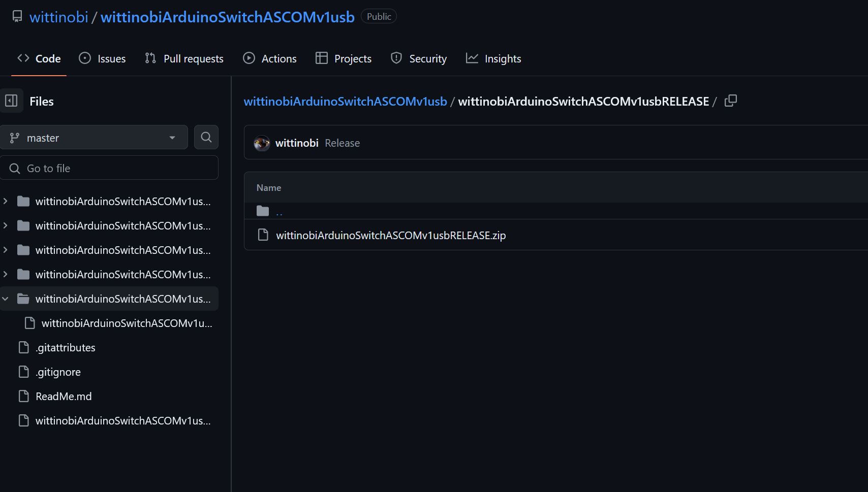868x492 pixels.
Task: Open the Release commit message
Action: coord(342,143)
